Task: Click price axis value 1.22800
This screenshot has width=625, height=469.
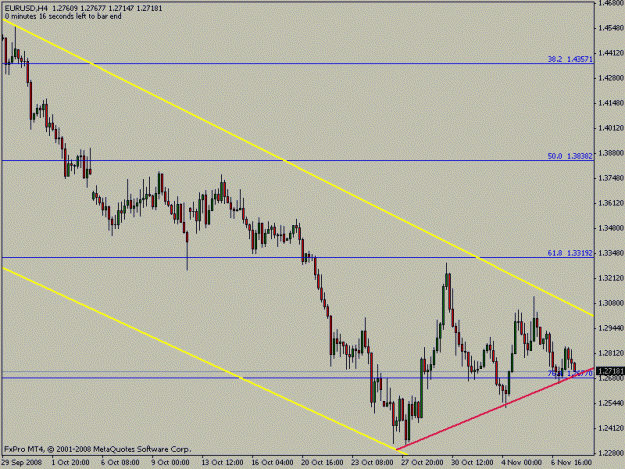Action: [x=610, y=453]
